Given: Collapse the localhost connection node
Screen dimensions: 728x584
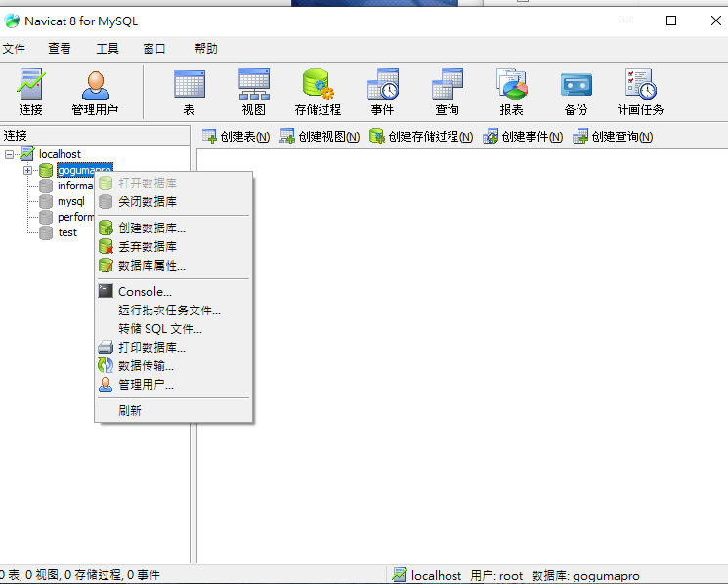Looking at the screenshot, I should (x=10, y=154).
